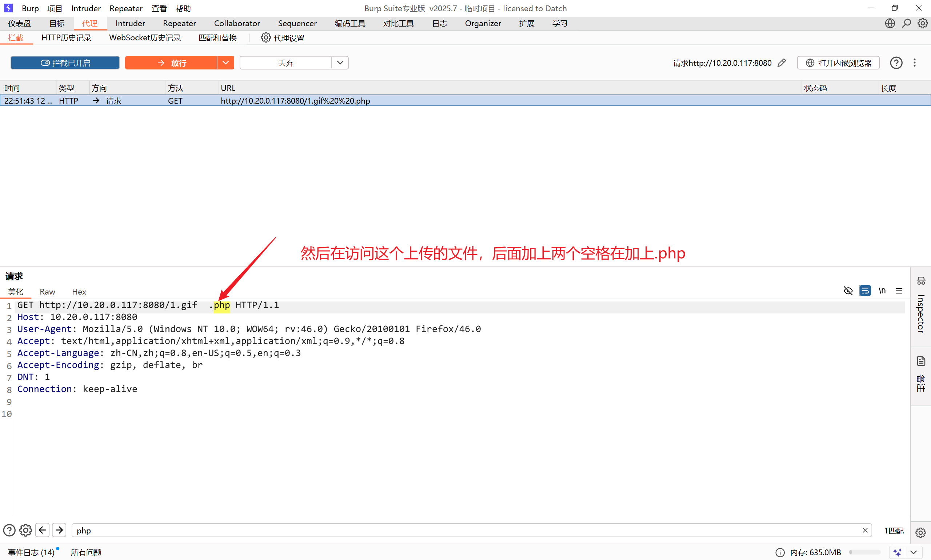
Task: Toggle the intercept is on button
Action: tap(65, 63)
